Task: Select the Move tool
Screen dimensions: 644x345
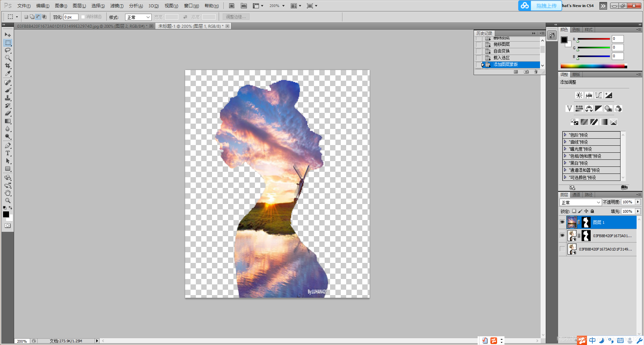Action: coord(8,34)
